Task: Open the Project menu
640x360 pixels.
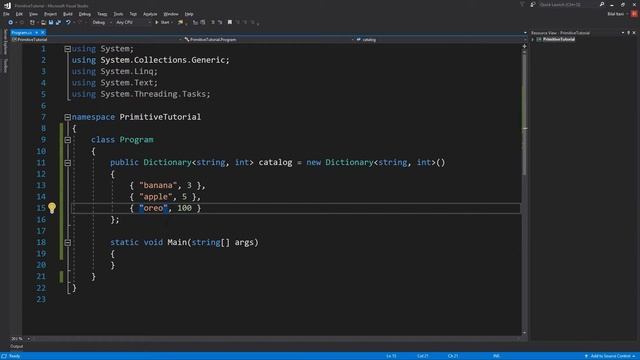Action: point(51,14)
